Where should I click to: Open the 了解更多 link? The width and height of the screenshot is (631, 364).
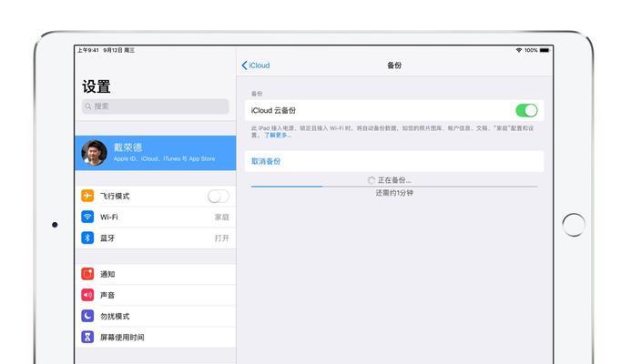click(278, 136)
